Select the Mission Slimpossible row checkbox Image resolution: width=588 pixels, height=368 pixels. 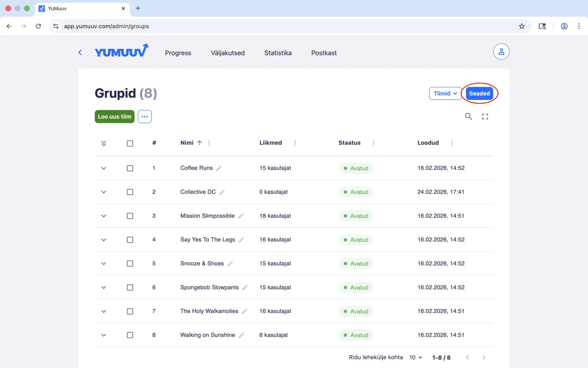[x=130, y=216]
